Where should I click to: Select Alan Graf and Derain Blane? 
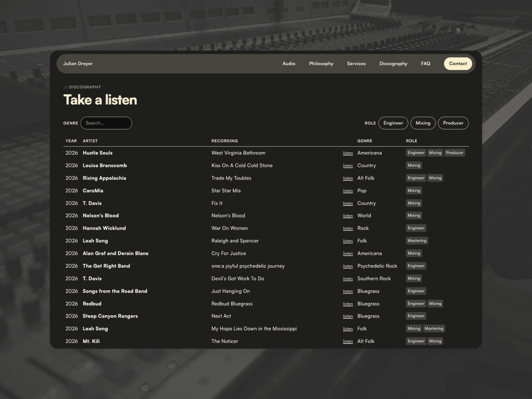coord(115,253)
